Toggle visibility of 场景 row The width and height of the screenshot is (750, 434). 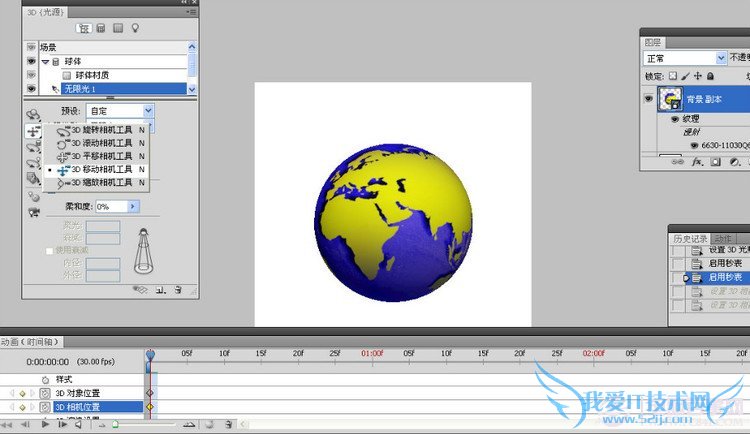(31, 47)
